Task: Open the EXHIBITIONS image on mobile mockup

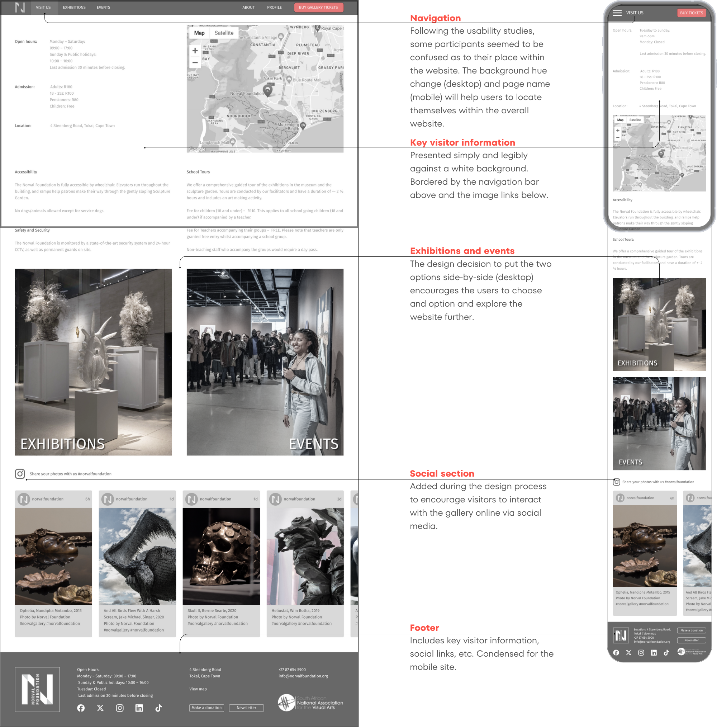Action: (x=659, y=324)
